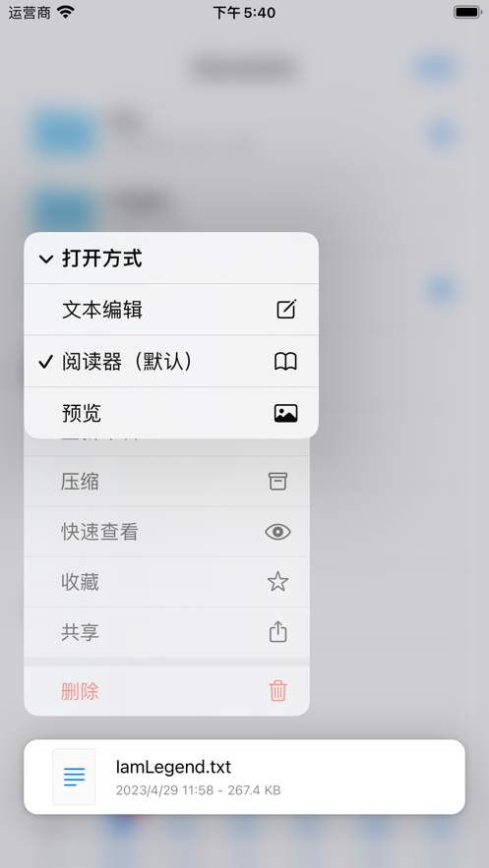The width and height of the screenshot is (489, 868).
Task: Select 预览 open-with option
Action: point(171,413)
